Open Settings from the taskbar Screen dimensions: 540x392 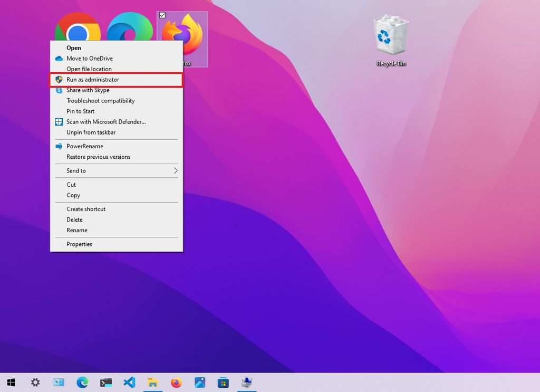tap(35, 382)
